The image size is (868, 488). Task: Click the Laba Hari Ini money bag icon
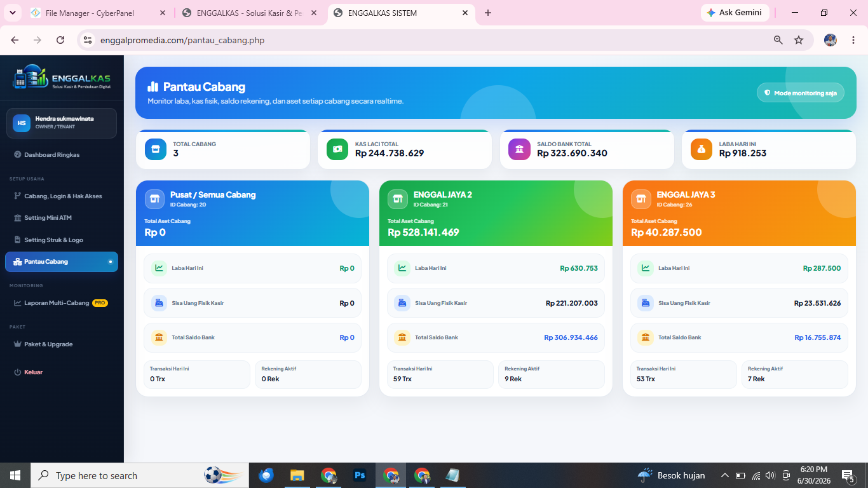pos(702,149)
